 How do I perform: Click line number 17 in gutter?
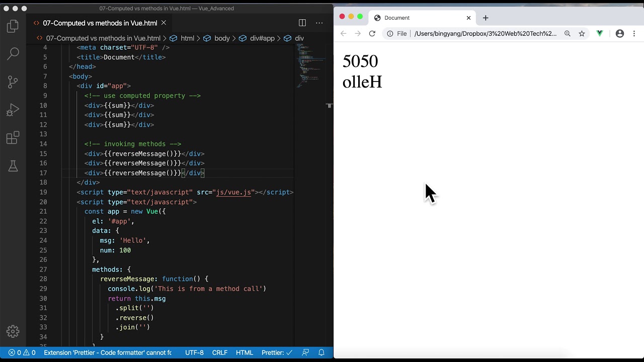coord(44,173)
